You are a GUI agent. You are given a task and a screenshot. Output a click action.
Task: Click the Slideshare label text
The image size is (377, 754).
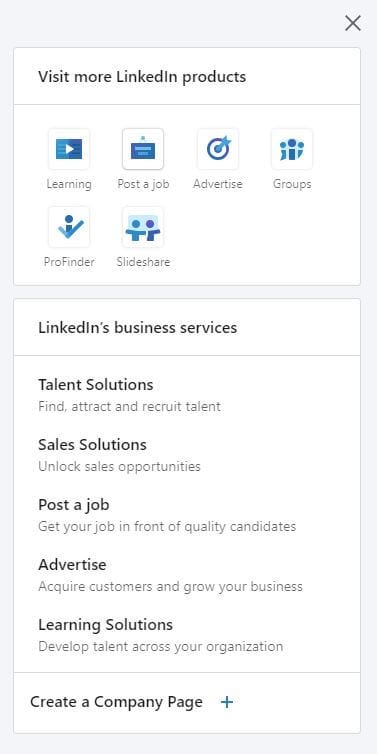(x=143, y=262)
